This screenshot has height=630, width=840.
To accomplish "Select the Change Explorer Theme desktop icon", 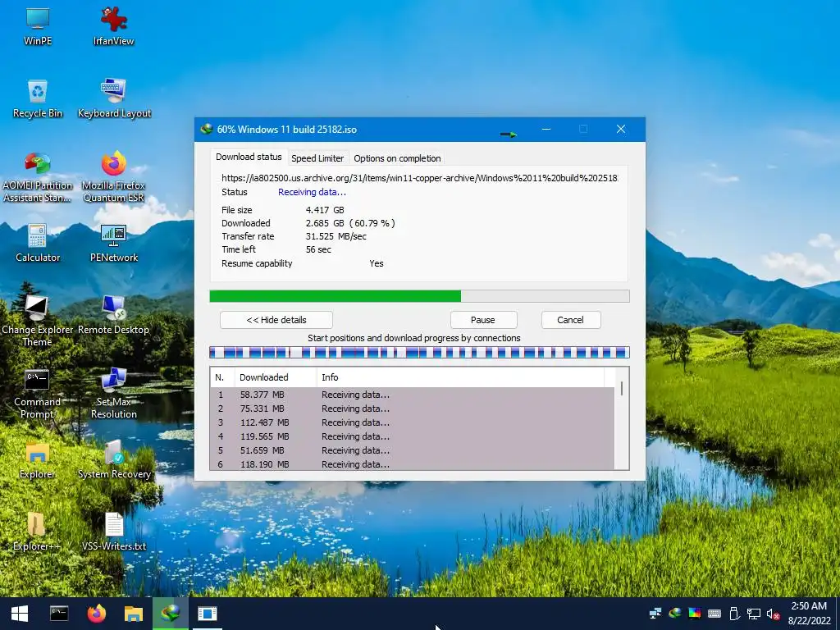I will point(37,322).
